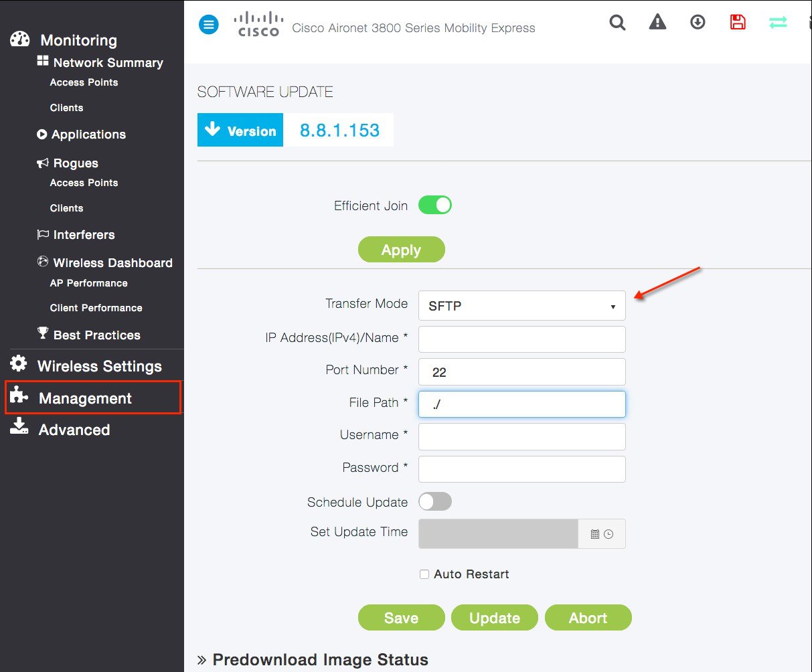Click the Applications play icon
The width and height of the screenshot is (812, 672).
(x=42, y=134)
